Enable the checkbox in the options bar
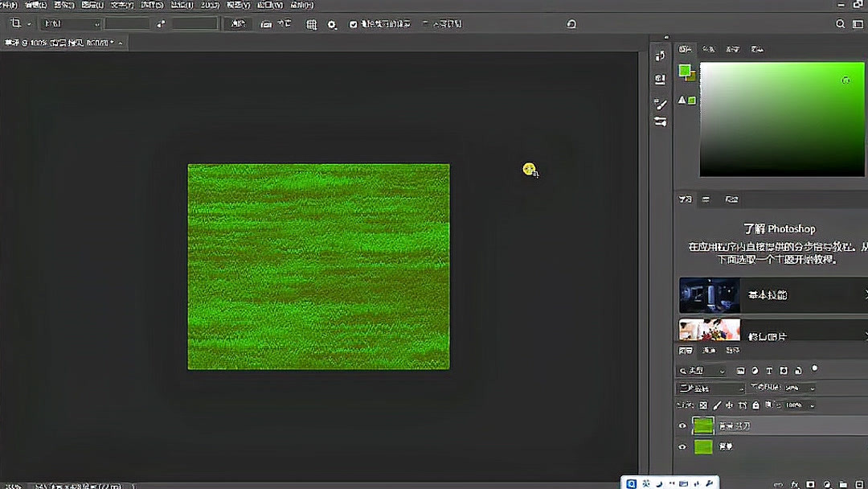This screenshot has width=868, height=489. point(354,24)
